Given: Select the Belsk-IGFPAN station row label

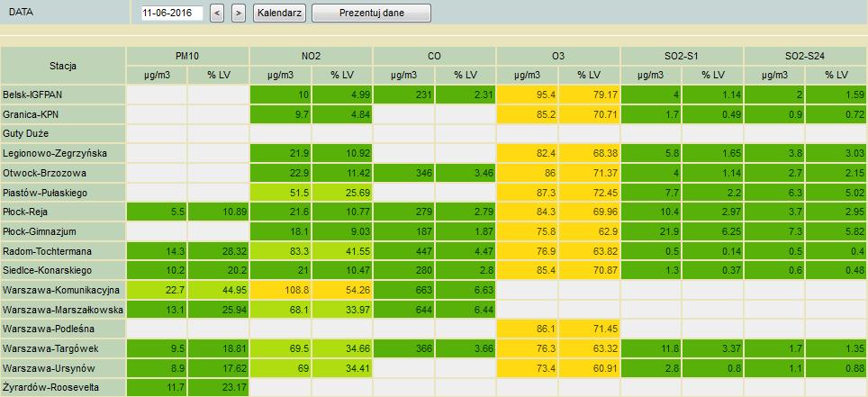Looking at the screenshot, I should [63, 95].
